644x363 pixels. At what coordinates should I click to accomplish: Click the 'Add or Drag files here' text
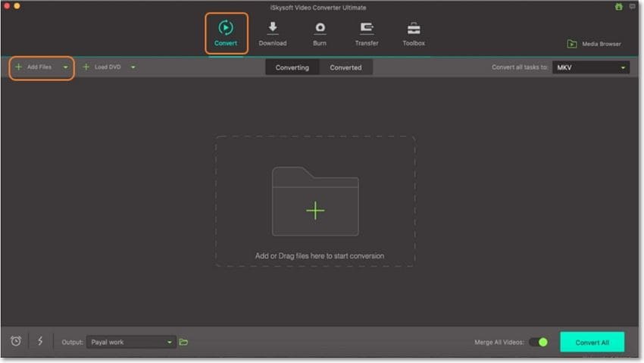[320, 256]
